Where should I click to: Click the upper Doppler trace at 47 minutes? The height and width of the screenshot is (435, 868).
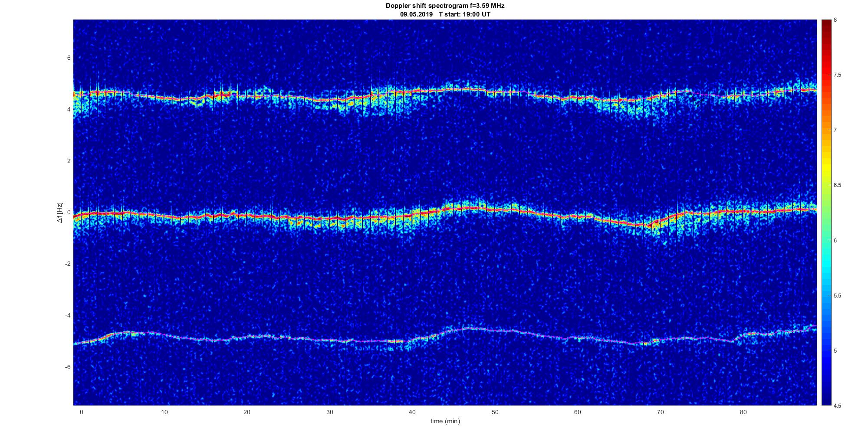470,89
